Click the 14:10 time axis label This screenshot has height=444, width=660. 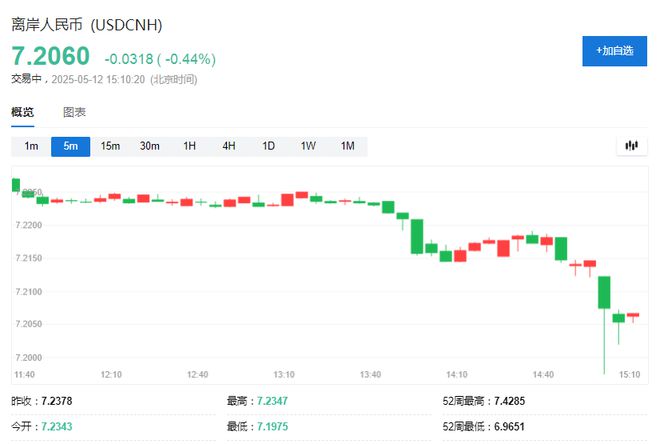click(x=457, y=375)
